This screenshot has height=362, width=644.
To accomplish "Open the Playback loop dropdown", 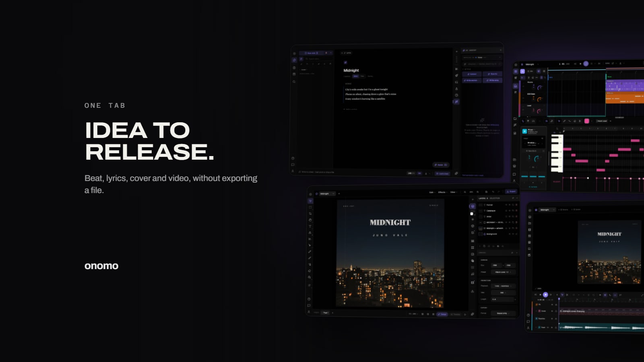I will (x=503, y=286).
